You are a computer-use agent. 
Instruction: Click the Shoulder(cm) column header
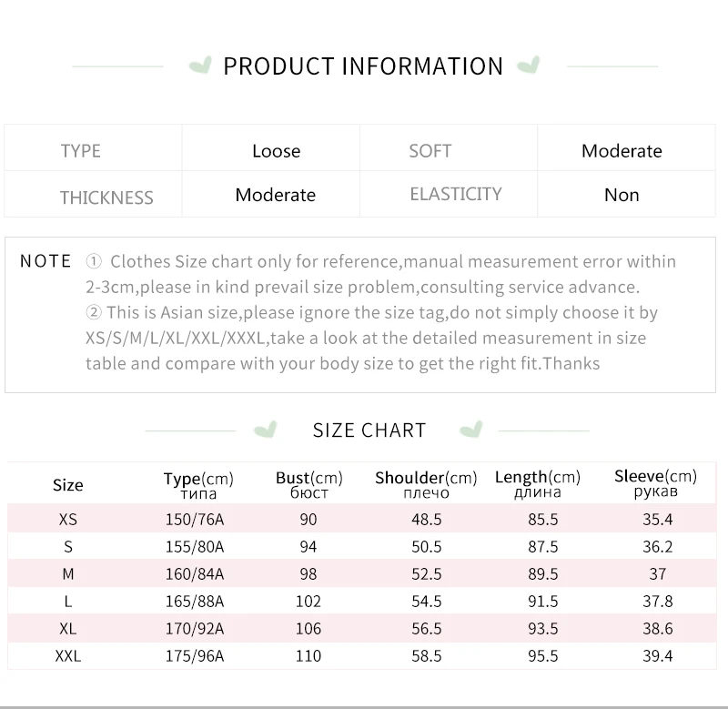[426, 484]
